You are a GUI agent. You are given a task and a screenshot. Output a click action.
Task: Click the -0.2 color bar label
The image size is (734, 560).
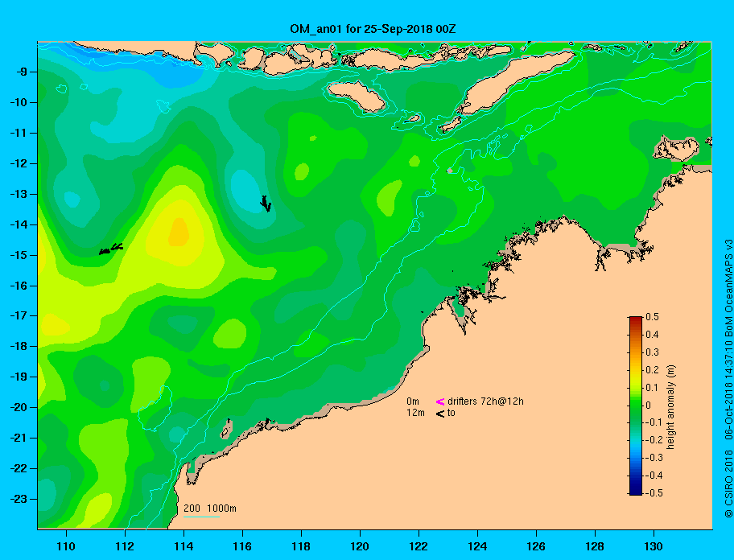click(654, 440)
